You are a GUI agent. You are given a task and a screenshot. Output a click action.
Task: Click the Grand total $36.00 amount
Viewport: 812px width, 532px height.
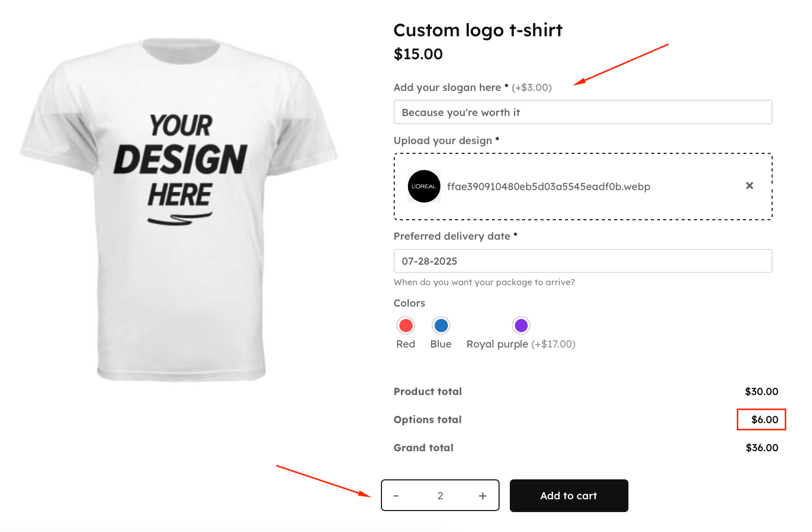pos(761,448)
